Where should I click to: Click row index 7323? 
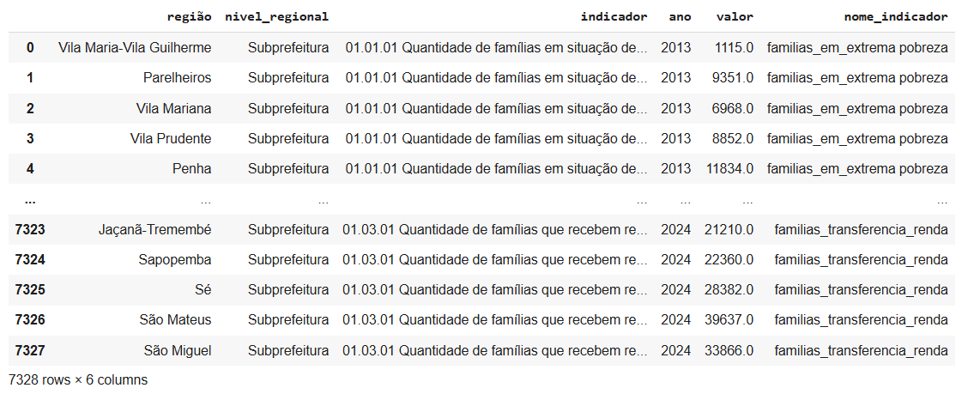tap(30, 230)
